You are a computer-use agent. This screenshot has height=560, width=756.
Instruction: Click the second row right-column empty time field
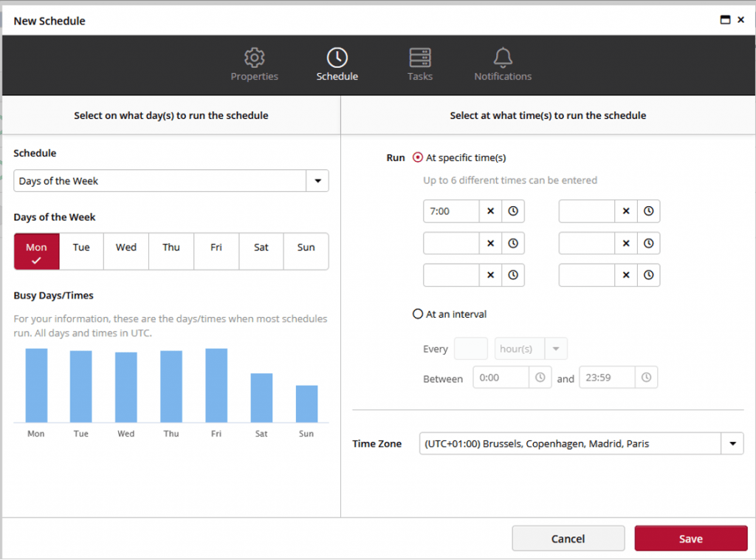pos(587,243)
